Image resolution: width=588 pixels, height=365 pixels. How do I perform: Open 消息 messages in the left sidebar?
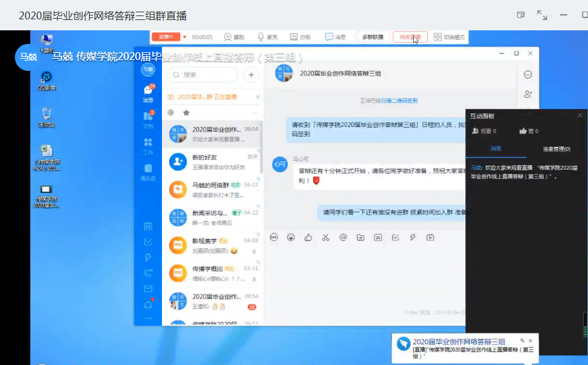click(148, 94)
